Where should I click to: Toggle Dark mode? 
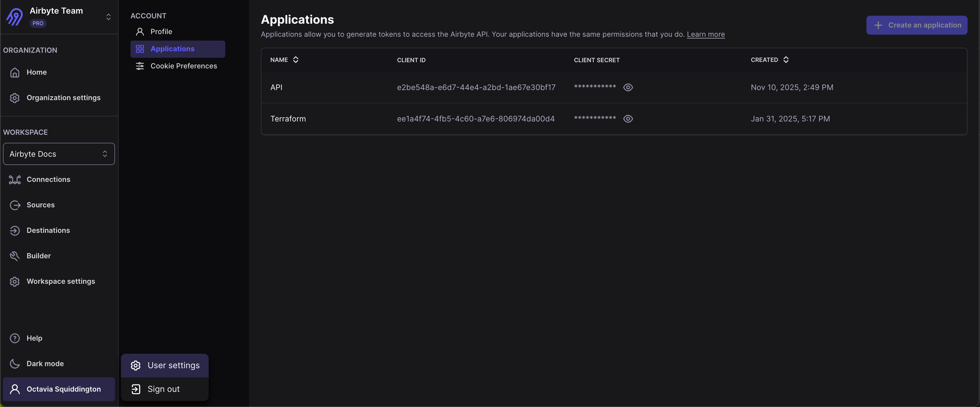click(15, 363)
